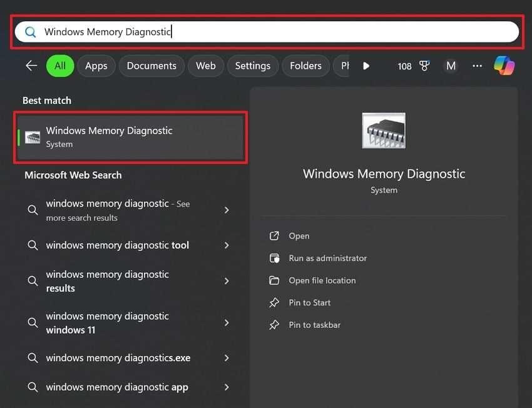Select web result 'windows memory diagnostic - See more'
532x408 pixels.
click(118, 210)
